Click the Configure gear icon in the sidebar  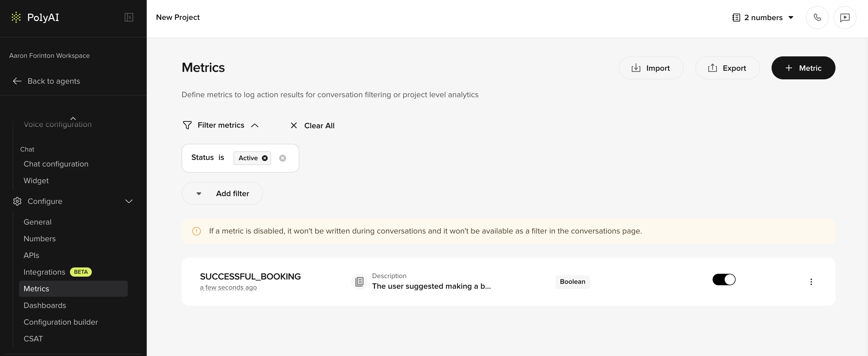[x=17, y=201]
